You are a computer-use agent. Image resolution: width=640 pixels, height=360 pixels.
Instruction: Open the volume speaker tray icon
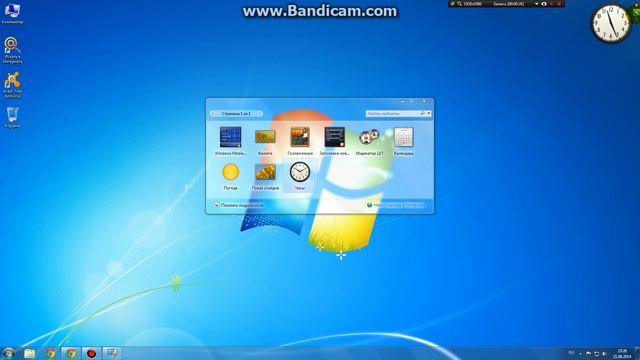604,353
